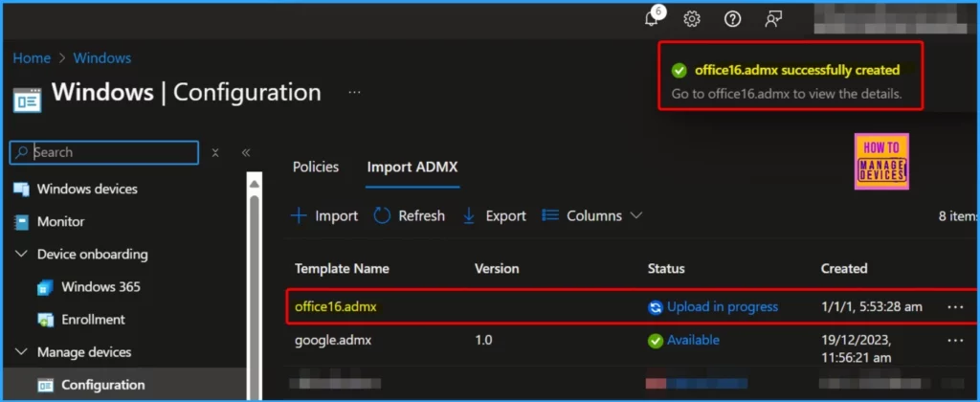This screenshot has width=980, height=402.
Task: Clear search with the X icon
Action: point(215,152)
